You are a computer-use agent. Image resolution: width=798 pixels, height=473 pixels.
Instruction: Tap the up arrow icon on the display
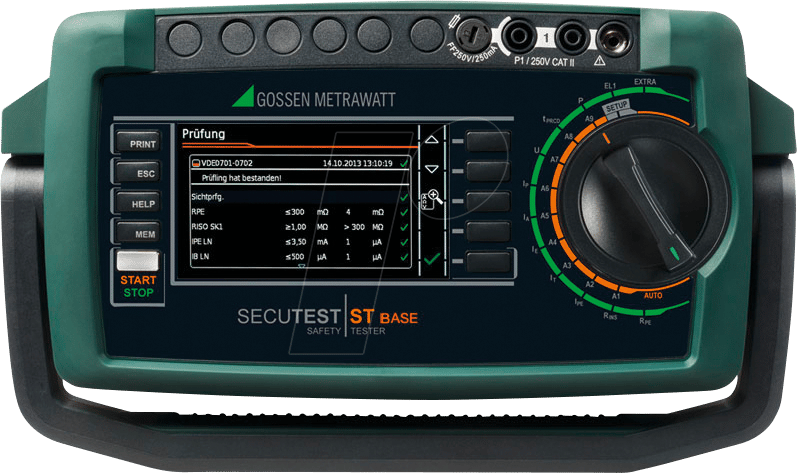click(x=432, y=140)
